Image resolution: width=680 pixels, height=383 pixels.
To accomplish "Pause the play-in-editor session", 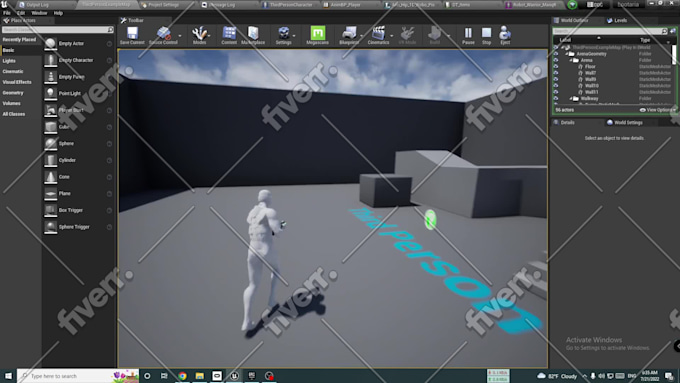I will (x=468, y=33).
